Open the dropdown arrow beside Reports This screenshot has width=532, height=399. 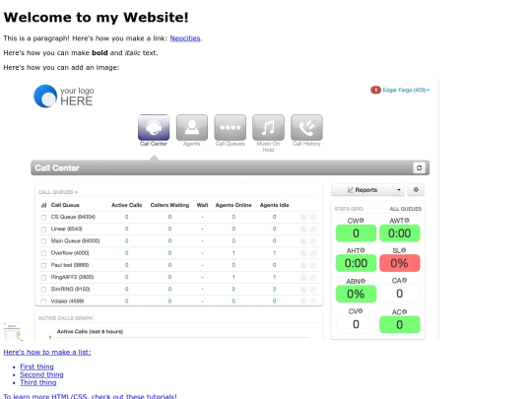click(399, 190)
